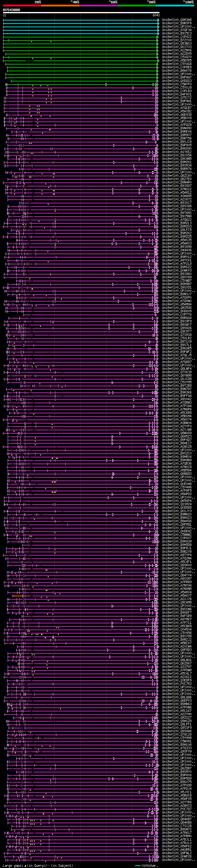The height and width of the screenshot is (868, 197).
Task: Select hit label UniRef100_B9FHA7
Action: coord(177,77)
